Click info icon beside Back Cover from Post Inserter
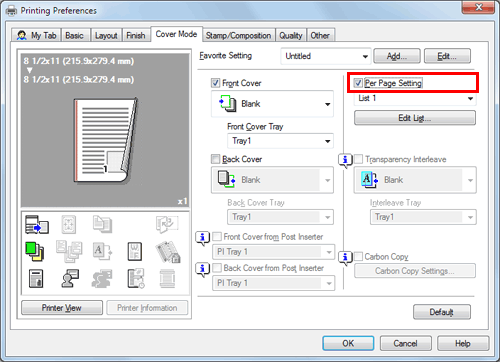This screenshot has height=362, width=500. pos(202,269)
